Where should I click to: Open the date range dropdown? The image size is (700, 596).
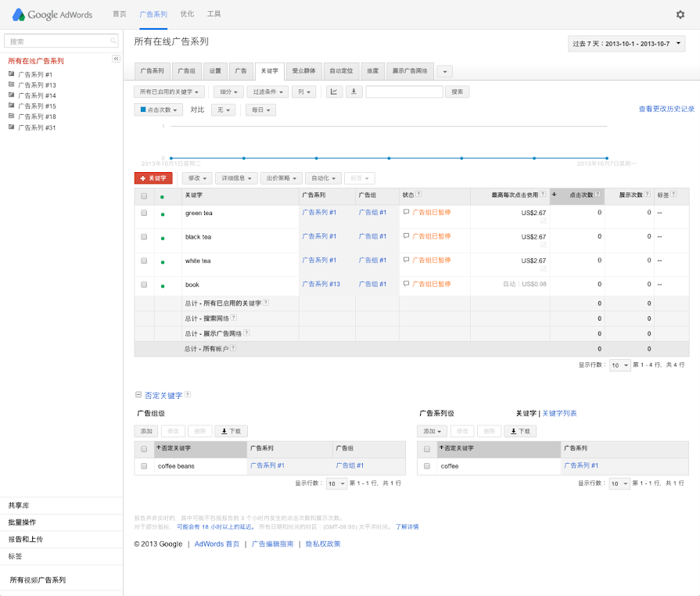(x=626, y=44)
